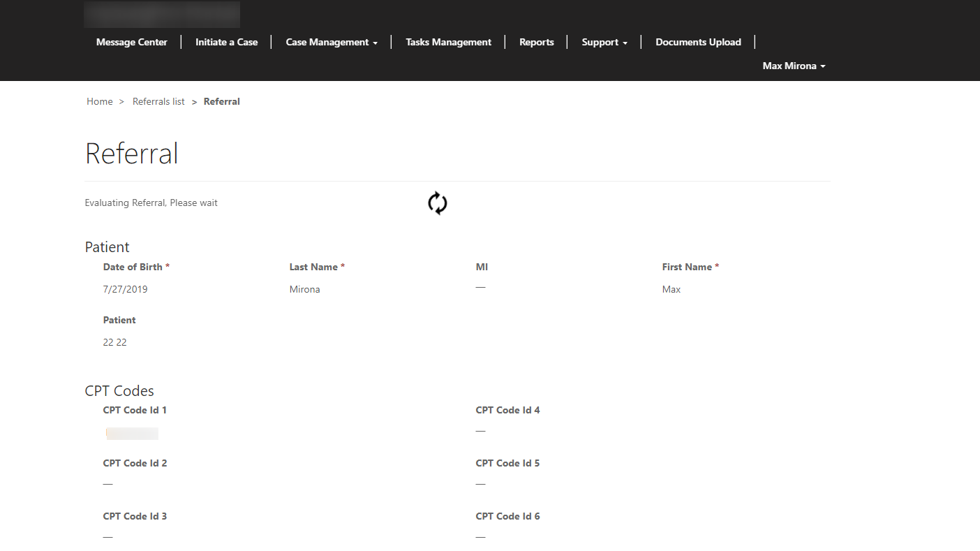The width and height of the screenshot is (980, 551).
Task: Open the Reports page
Action: (536, 42)
